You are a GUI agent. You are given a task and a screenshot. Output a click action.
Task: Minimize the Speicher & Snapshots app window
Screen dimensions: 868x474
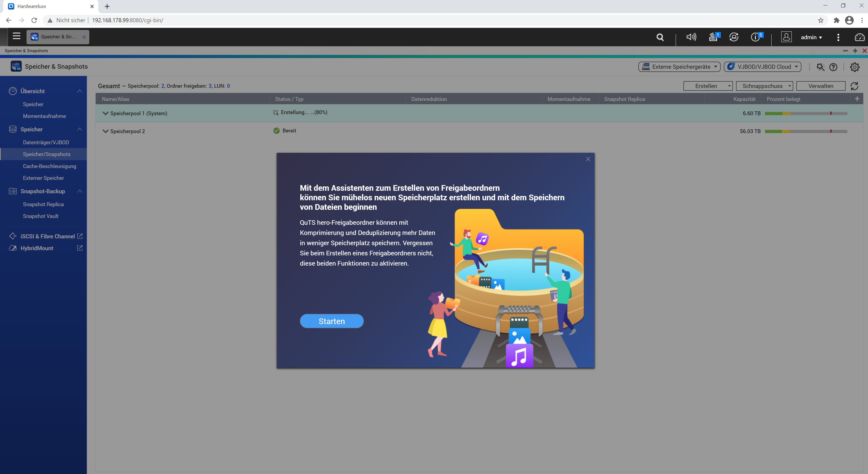(845, 51)
